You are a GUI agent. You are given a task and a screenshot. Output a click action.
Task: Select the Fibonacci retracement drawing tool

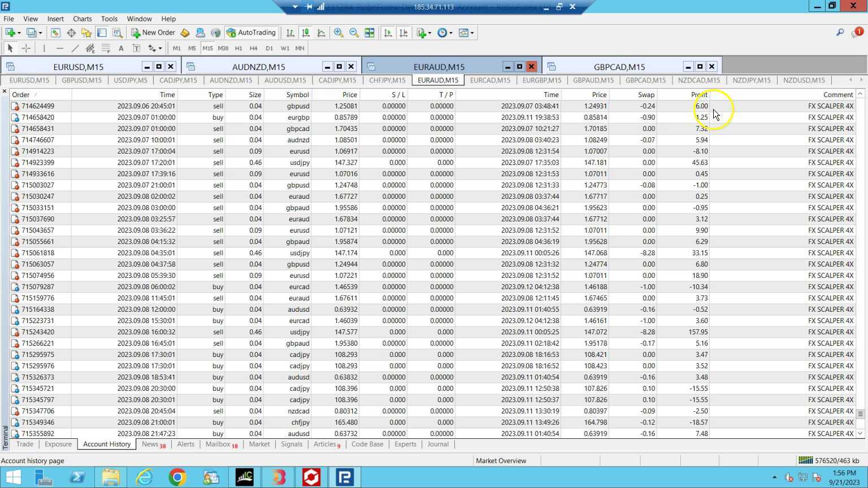point(106,48)
